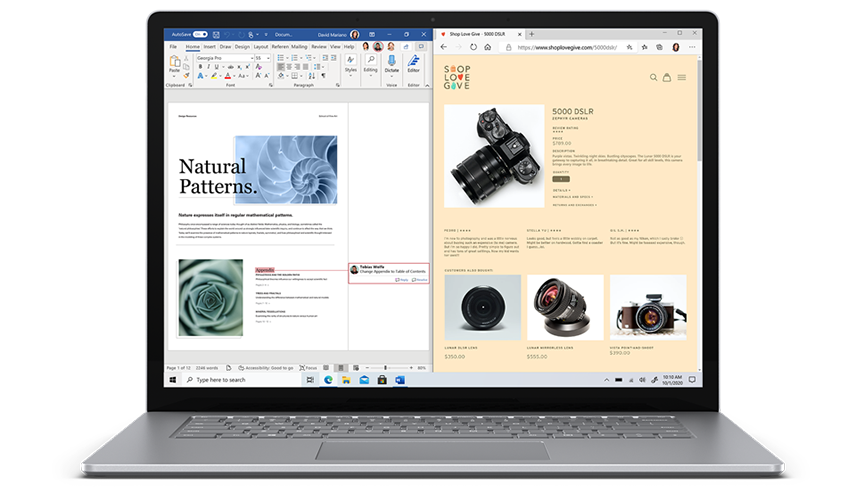Select Center paragraph alignment

289,67
